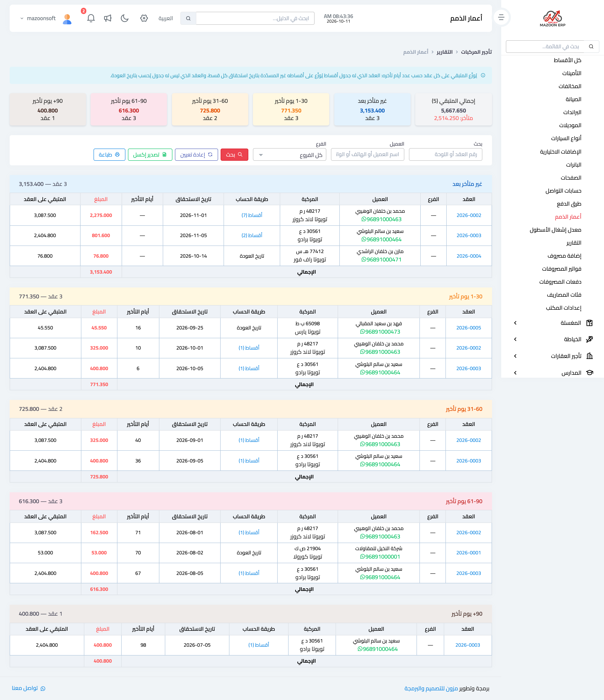Open the المدارس graduation cap icon

tap(590, 373)
